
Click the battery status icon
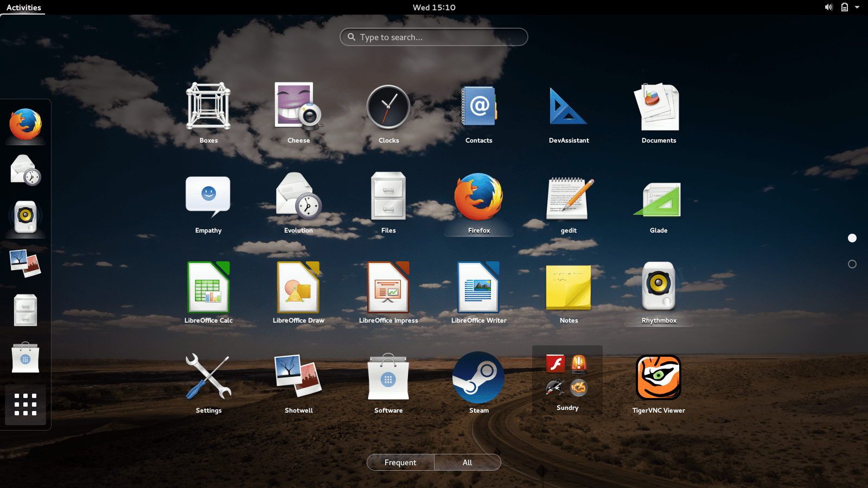[x=844, y=7]
